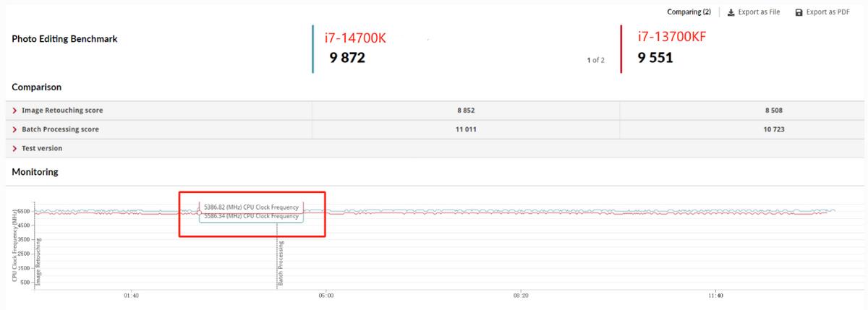The height and width of the screenshot is (310, 868).
Task: Click the Comparing (2) label
Action: point(689,12)
